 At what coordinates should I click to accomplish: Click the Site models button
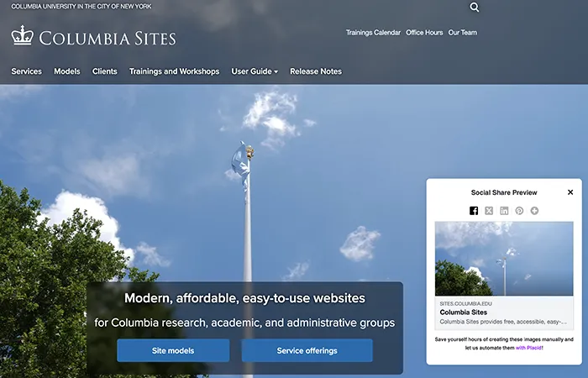click(173, 350)
